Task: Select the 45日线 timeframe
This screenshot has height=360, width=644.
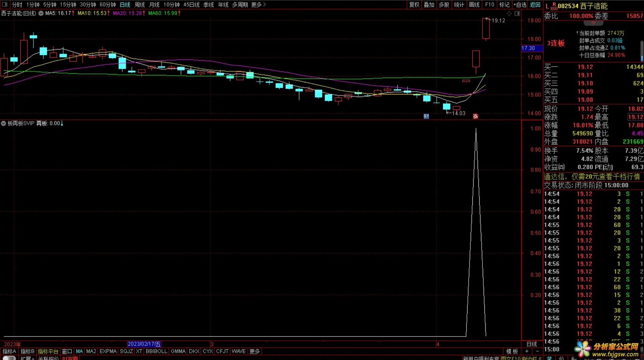Action: [x=192, y=5]
